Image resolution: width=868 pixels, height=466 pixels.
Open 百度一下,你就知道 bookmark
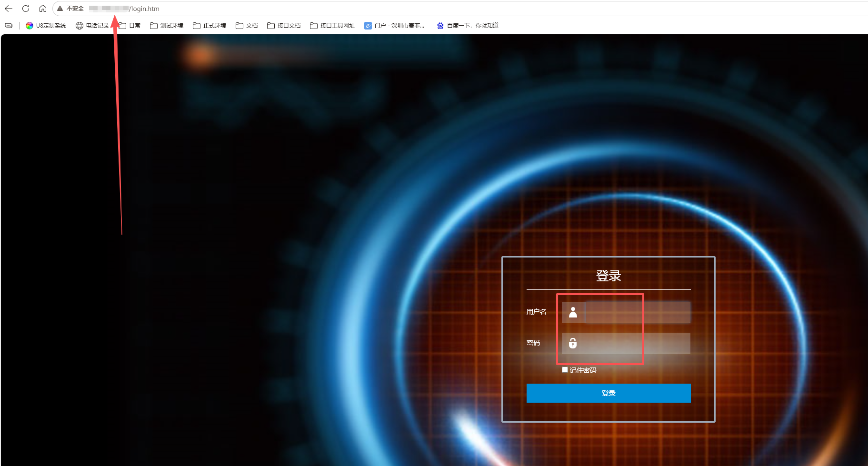(x=468, y=26)
